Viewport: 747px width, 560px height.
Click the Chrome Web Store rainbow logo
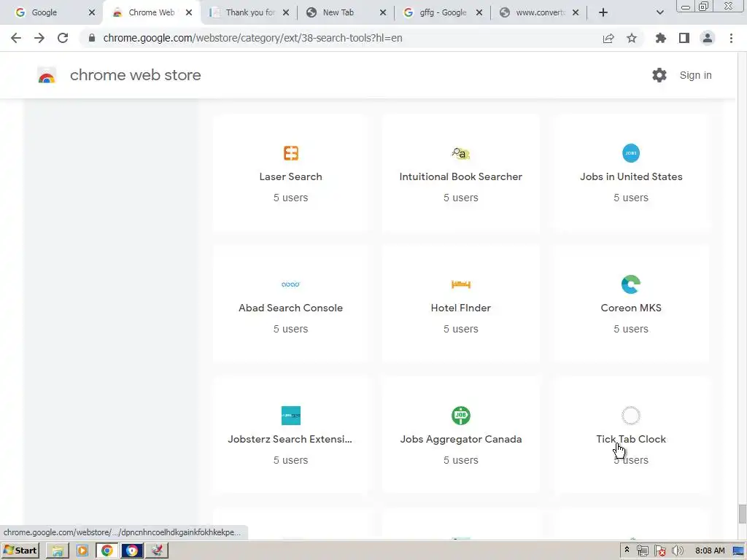coord(47,75)
